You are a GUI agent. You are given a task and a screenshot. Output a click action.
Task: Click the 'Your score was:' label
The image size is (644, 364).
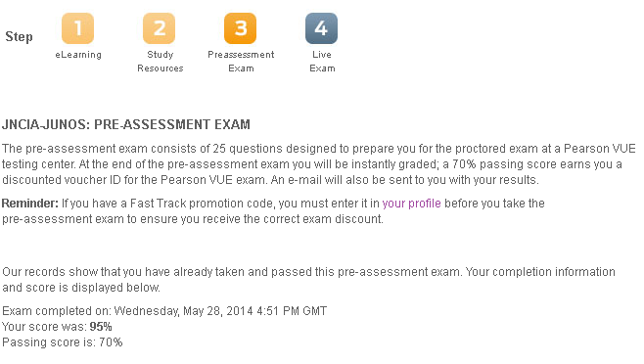coord(44,327)
